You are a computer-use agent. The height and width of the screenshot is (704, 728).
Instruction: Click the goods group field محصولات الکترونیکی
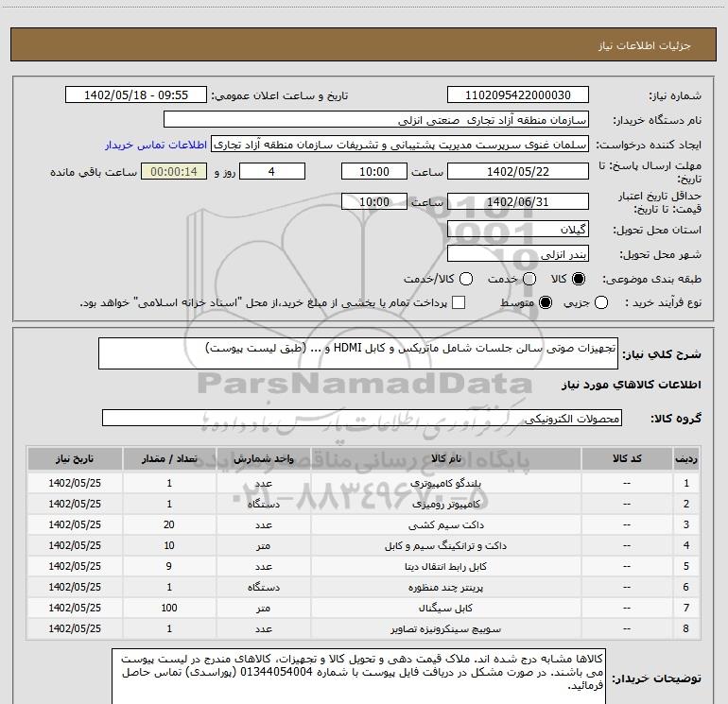[362, 418]
